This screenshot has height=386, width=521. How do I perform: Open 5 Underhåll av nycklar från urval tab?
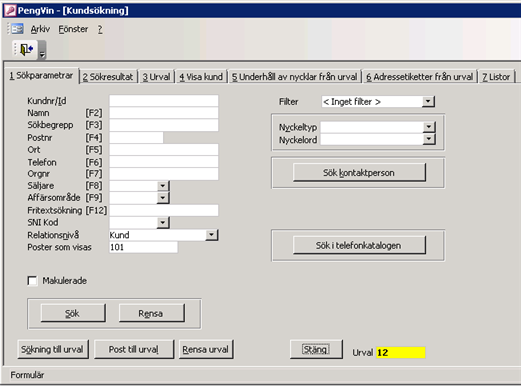(294, 77)
